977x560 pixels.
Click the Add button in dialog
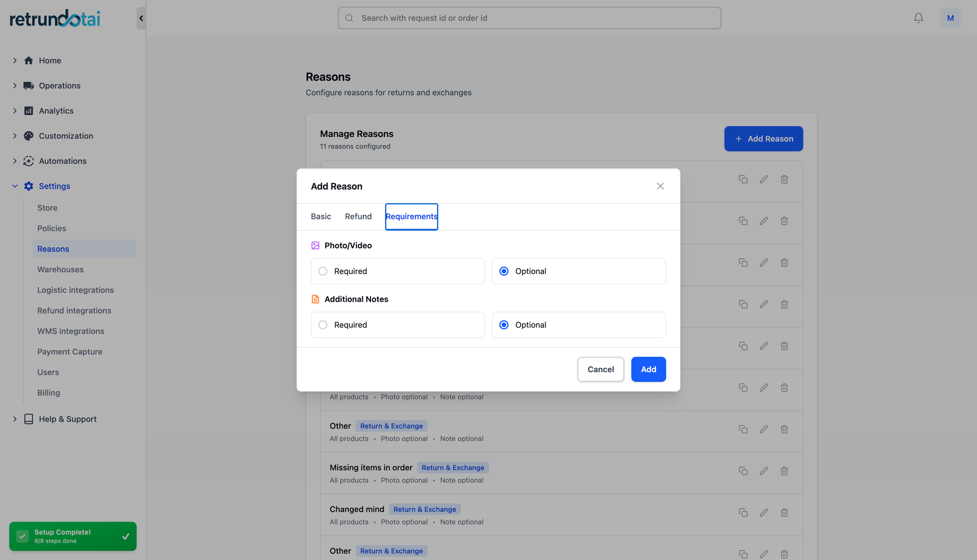(x=648, y=369)
